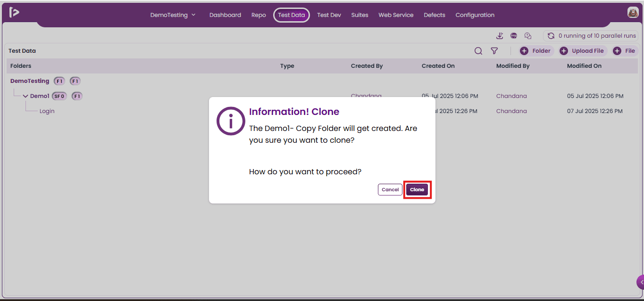This screenshot has width=644, height=301.
Task: Click the application logo icon
Action: (x=14, y=12)
